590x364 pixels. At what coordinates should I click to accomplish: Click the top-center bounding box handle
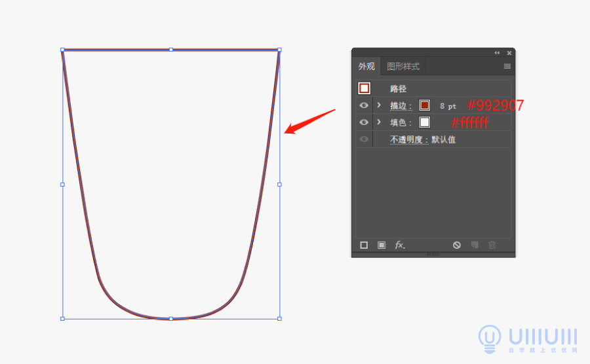click(x=171, y=50)
